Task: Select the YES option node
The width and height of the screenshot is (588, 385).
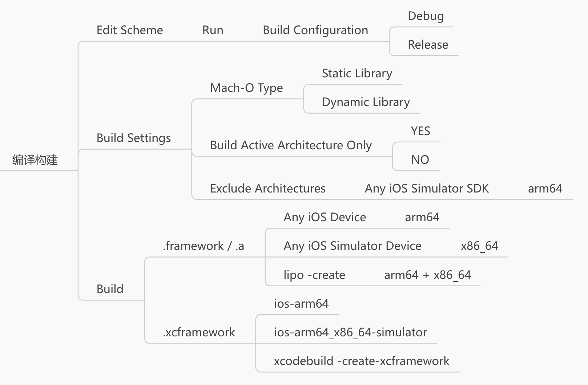Action: [x=420, y=131]
